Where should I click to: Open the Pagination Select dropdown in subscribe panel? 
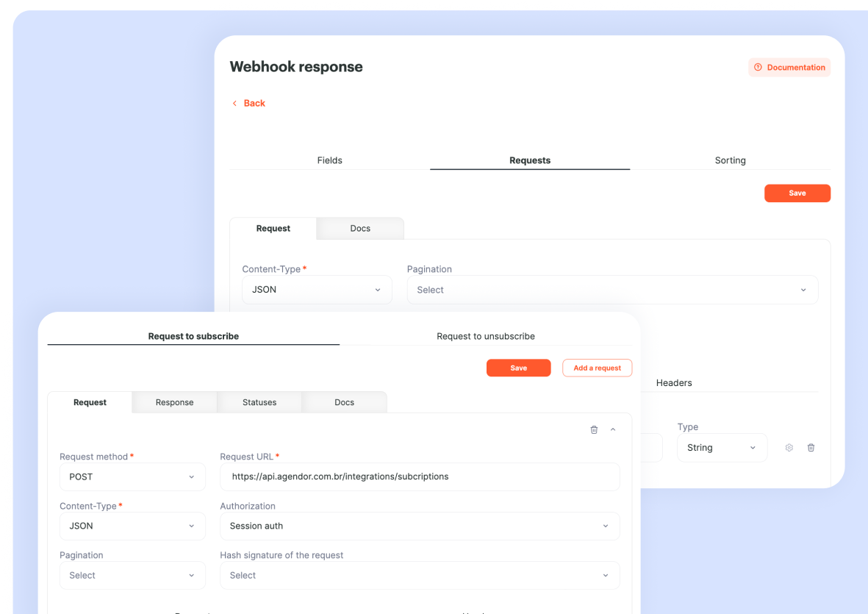point(132,575)
